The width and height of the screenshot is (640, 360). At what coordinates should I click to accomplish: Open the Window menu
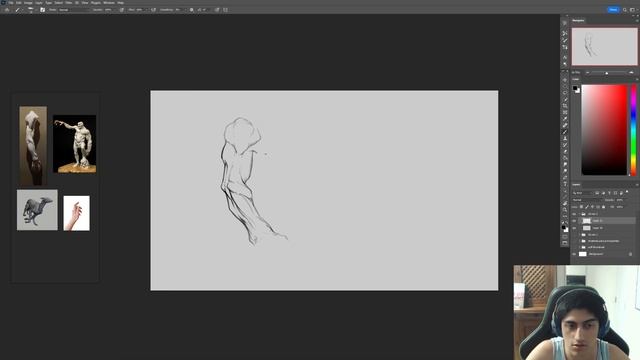[x=109, y=3]
